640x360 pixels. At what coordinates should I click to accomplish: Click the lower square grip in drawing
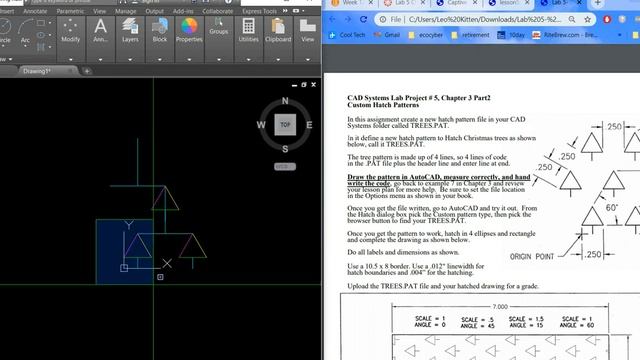160,277
